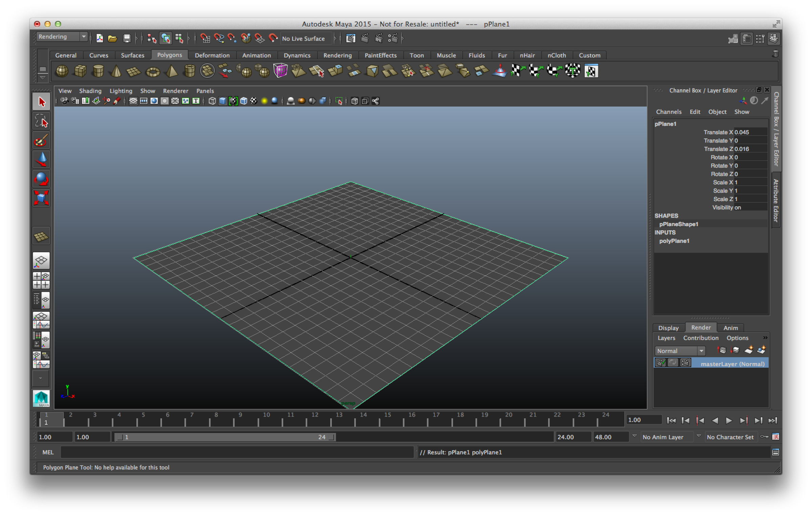Toggle renderability of masterLayer
This screenshot has width=812, height=516.
click(x=661, y=363)
